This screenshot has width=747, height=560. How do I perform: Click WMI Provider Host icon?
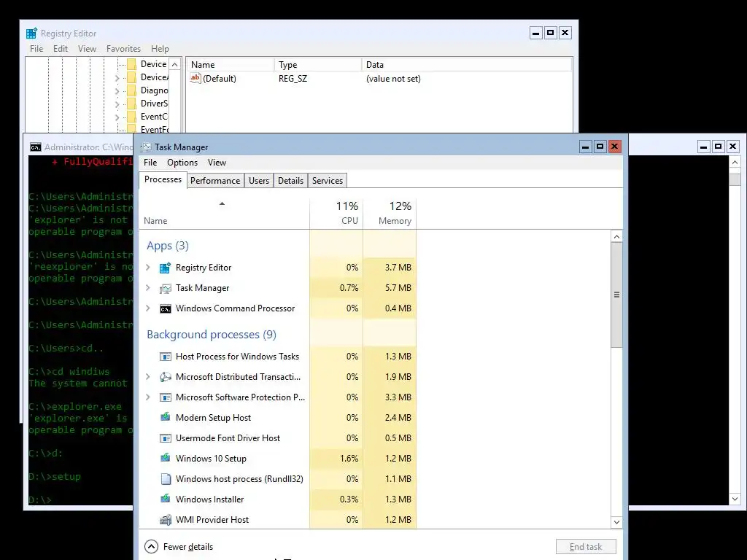coord(166,519)
